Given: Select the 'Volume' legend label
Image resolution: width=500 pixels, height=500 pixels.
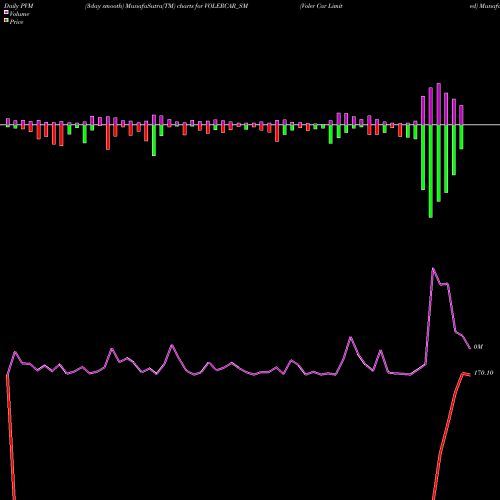Looking at the screenshot, I should pyautogui.click(x=19, y=14).
